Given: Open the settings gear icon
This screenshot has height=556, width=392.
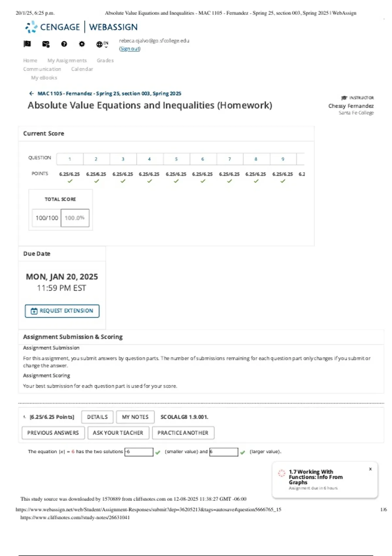Looking at the screenshot, I should click(x=82, y=44).
